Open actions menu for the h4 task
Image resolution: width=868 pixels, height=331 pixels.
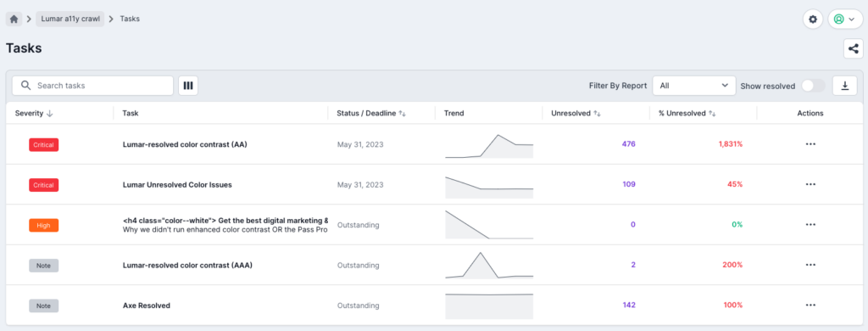tap(810, 225)
